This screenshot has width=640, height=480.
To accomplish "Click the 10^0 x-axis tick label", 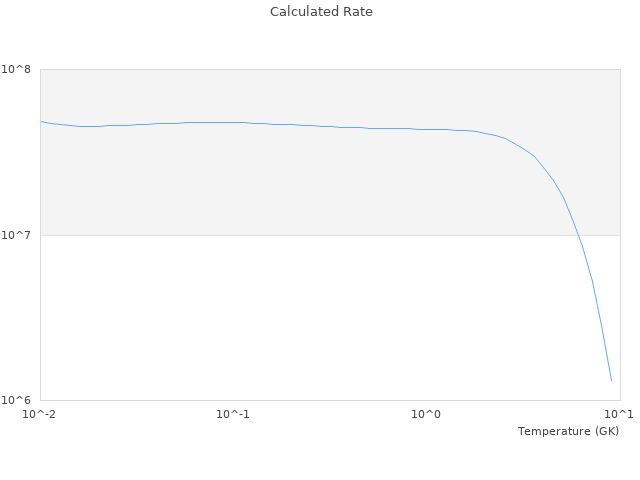I will (427, 414).
